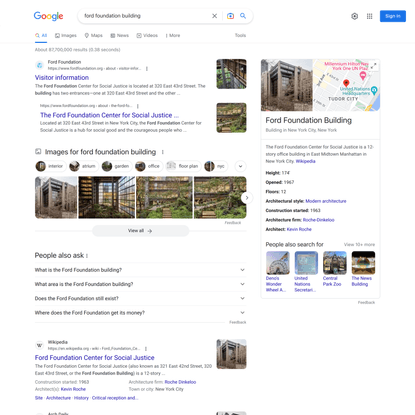
Task: Click History sublink under Wikipedia result
Action: click(81, 398)
